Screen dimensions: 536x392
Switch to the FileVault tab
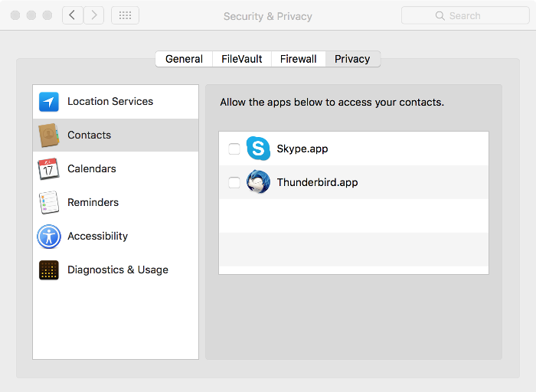(242, 59)
